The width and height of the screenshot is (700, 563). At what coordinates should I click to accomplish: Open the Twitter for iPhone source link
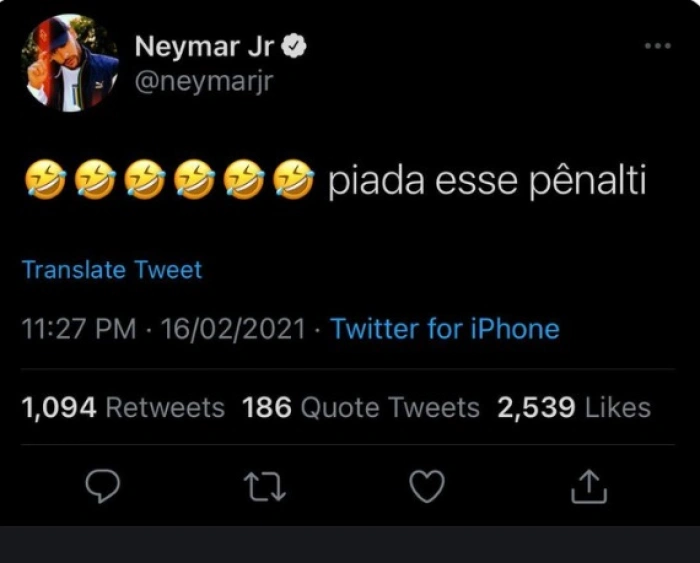click(x=445, y=329)
